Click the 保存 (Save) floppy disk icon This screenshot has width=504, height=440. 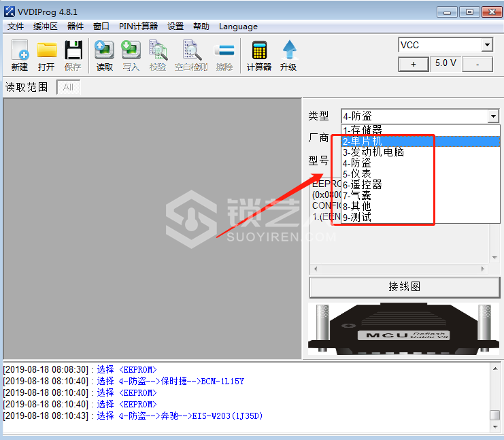click(73, 55)
